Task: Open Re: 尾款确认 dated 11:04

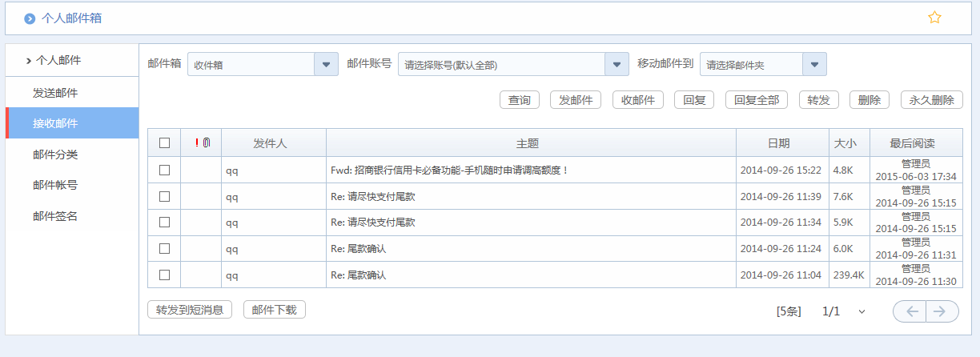Action: click(358, 275)
